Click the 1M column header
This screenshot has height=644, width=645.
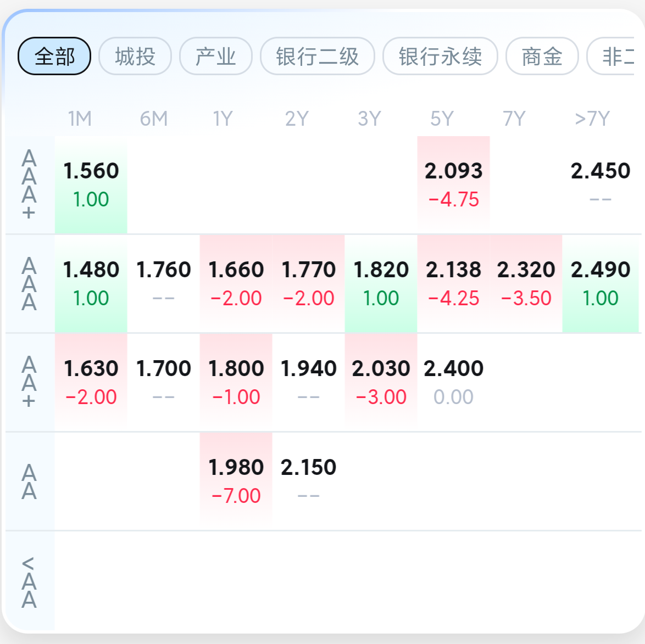coord(80,119)
